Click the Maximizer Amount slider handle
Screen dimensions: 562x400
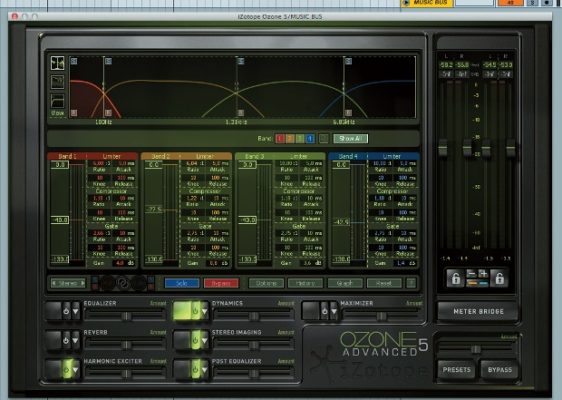[x=381, y=316]
